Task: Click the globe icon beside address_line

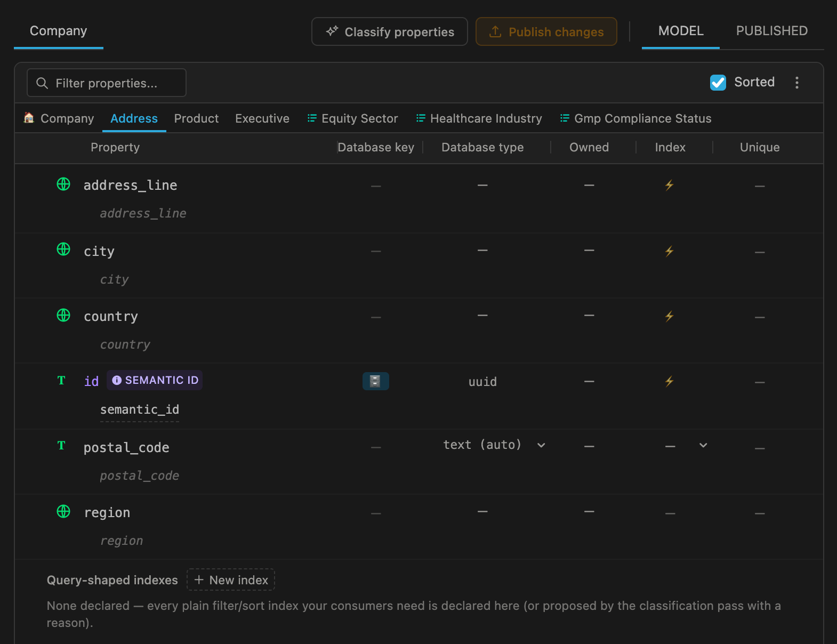Action: [x=63, y=184]
